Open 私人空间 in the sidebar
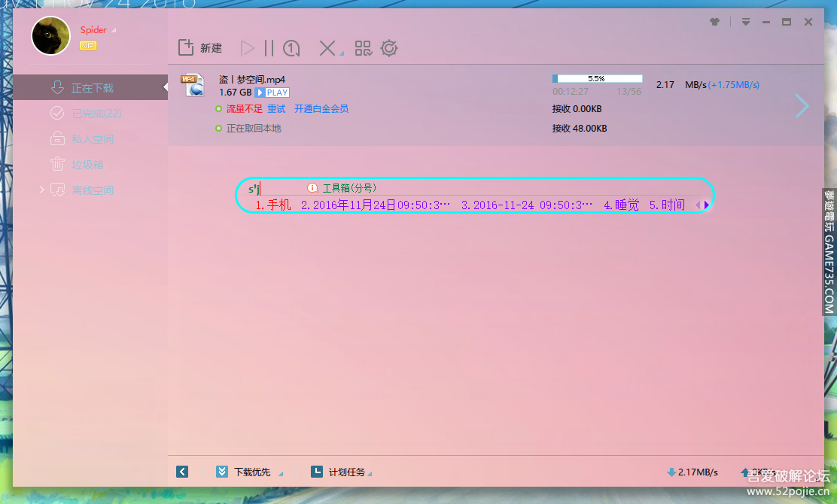 click(x=90, y=138)
